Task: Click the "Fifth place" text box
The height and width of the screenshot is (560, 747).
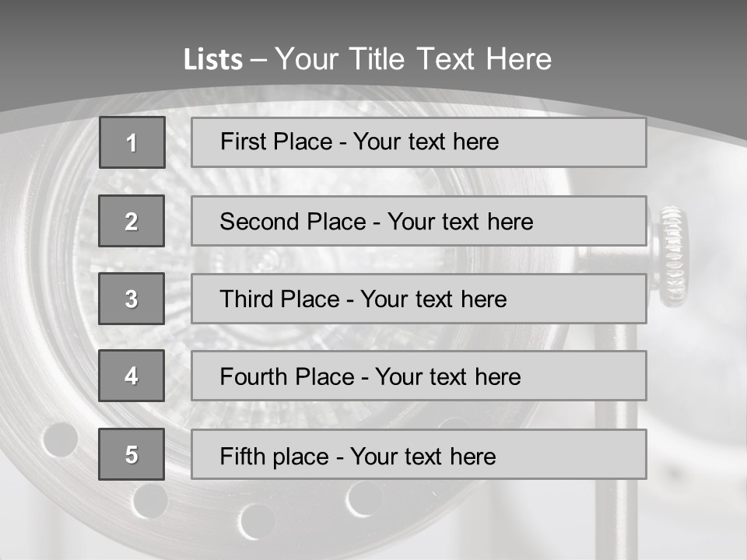Action: click(x=419, y=455)
